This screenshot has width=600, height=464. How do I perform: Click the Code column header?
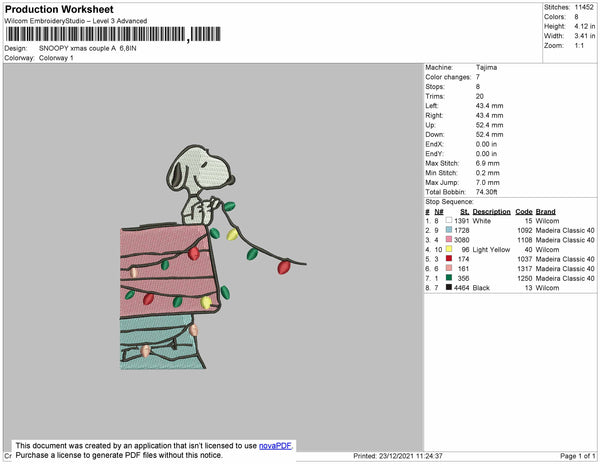click(x=523, y=212)
